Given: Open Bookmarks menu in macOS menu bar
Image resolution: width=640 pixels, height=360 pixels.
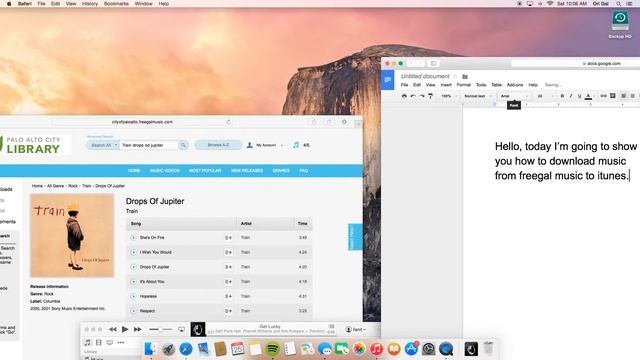Looking at the screenshot, I should tap(116, 4).
